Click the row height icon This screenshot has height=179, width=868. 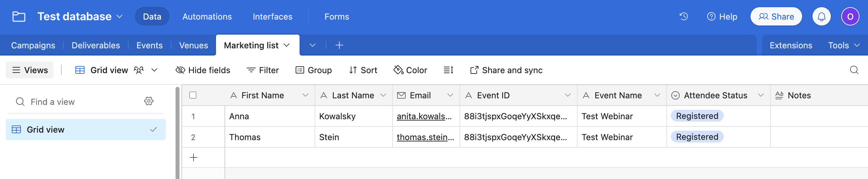tap(448, 70)
